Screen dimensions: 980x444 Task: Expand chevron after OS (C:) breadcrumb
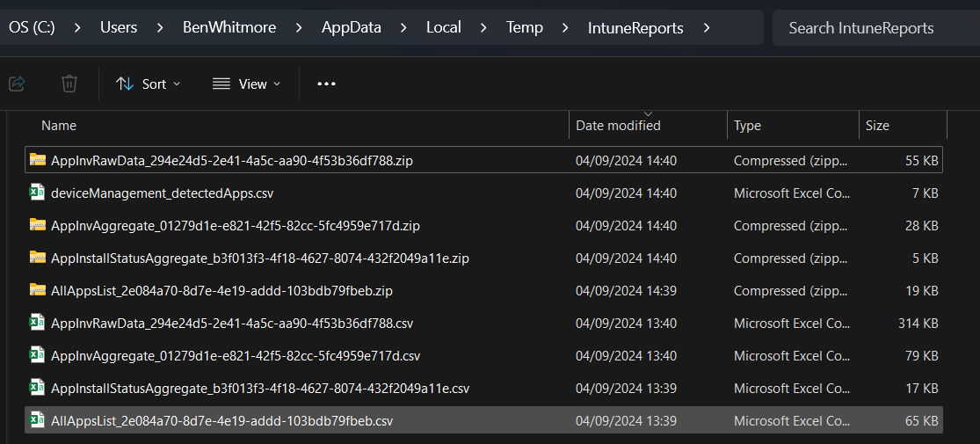(78, 27)
